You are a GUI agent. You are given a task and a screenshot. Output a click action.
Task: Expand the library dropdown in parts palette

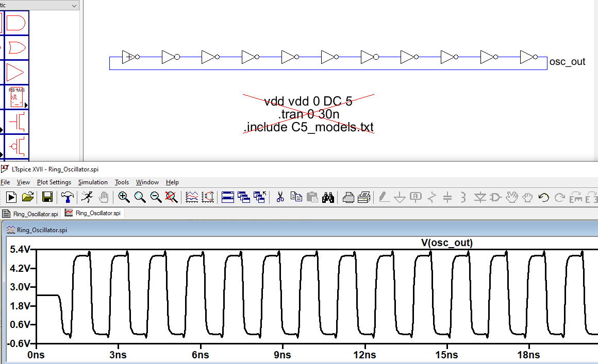click(x=74, y=6)
